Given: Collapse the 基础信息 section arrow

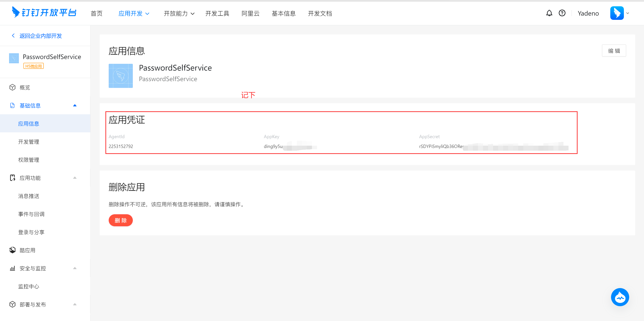Looking at the screenshot, I should (x=75, y=105).
